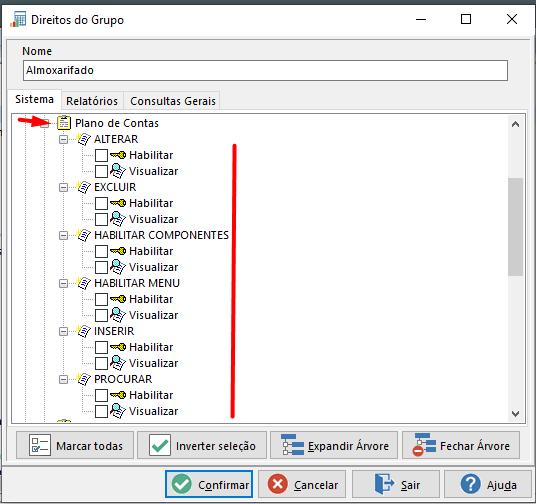536x504 pixels.
Task: Select the INSERIR tree label
Action: [x=114, y=331]
